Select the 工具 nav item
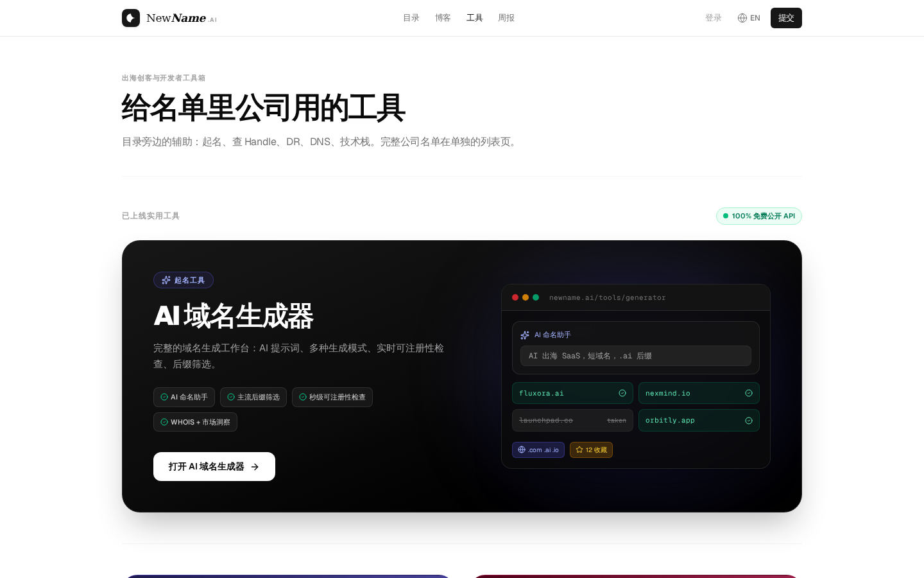924x578 pixels. pos(475,18)
